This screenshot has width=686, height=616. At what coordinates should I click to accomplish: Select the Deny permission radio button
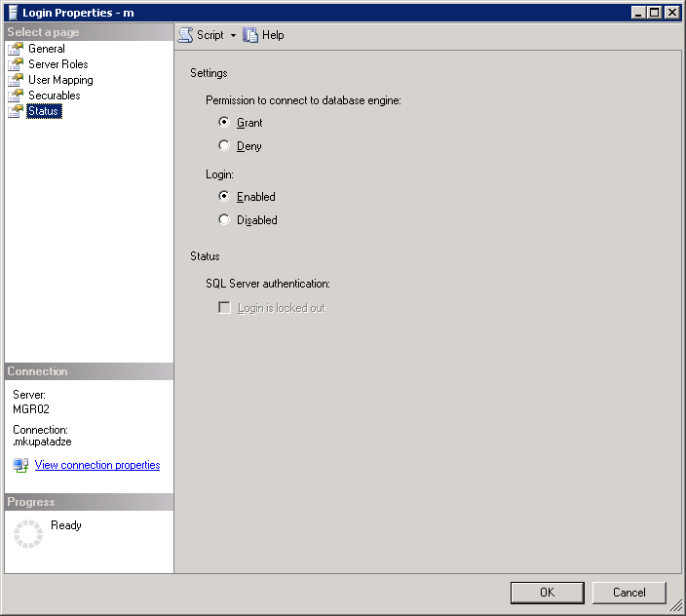click(225, 146)
